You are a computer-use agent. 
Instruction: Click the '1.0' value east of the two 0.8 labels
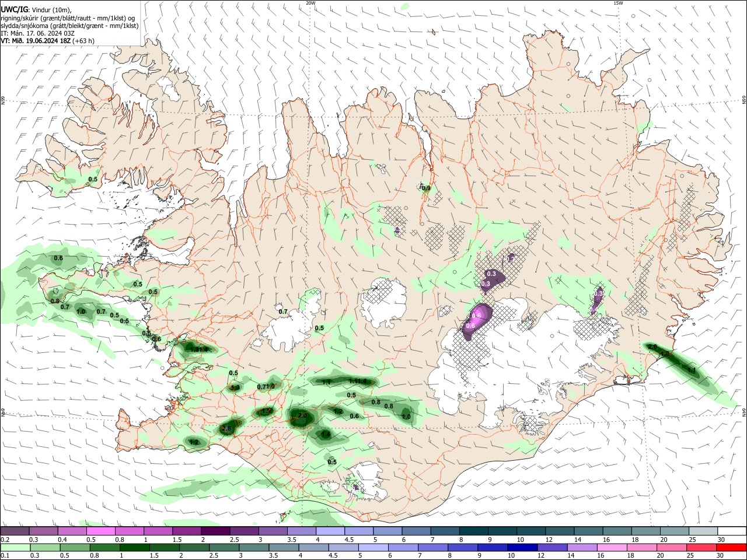[x=406, y=416]
